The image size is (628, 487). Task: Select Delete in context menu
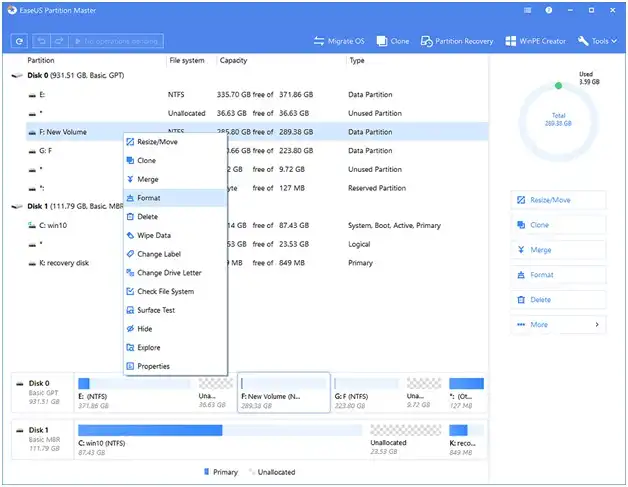[175, 217]
